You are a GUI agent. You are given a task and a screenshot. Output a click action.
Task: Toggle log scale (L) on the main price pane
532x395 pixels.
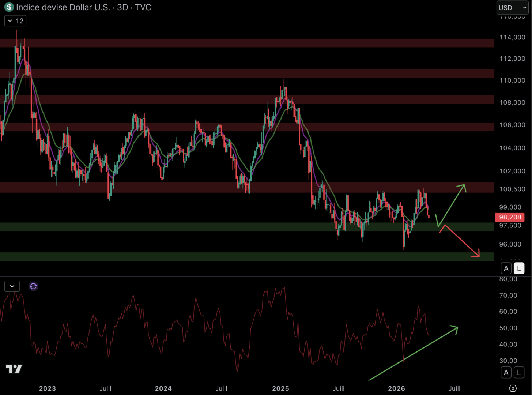pos(519,268)
